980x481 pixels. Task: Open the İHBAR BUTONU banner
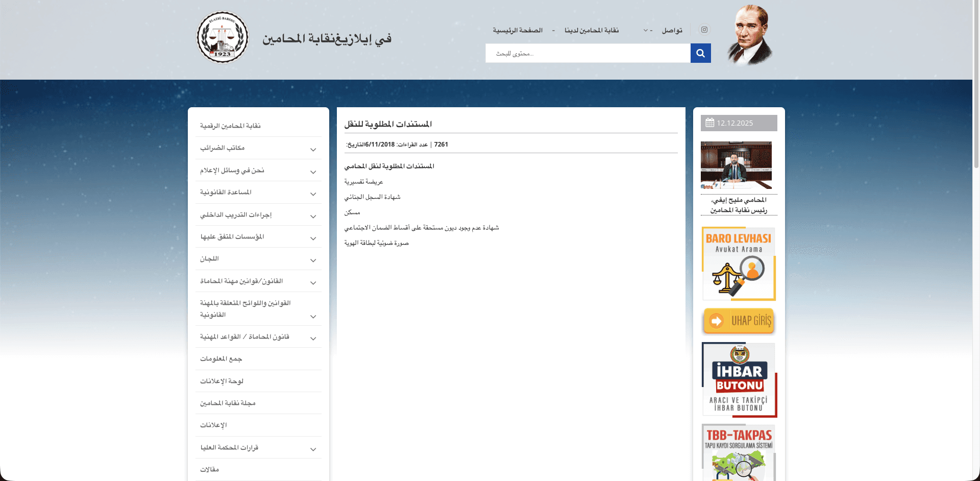point(739,379)
